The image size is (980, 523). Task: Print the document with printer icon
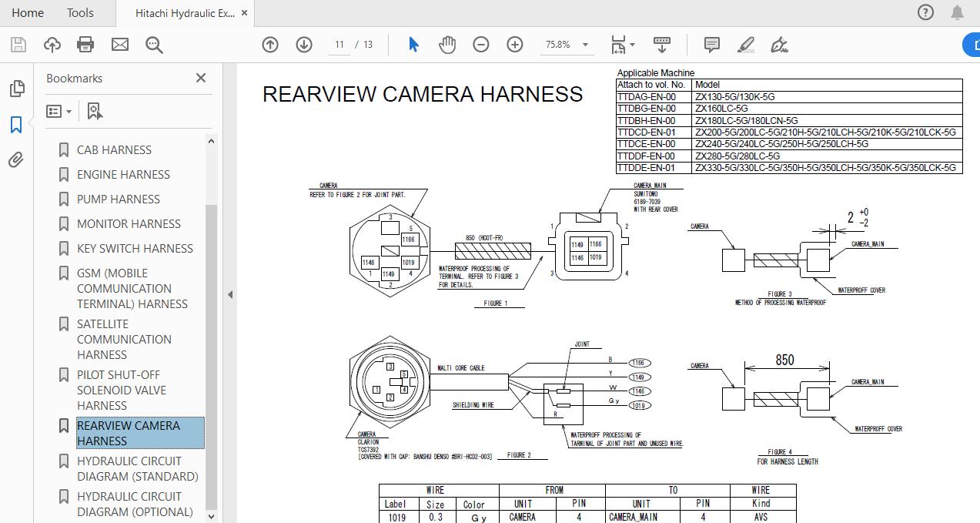point(85,45)
